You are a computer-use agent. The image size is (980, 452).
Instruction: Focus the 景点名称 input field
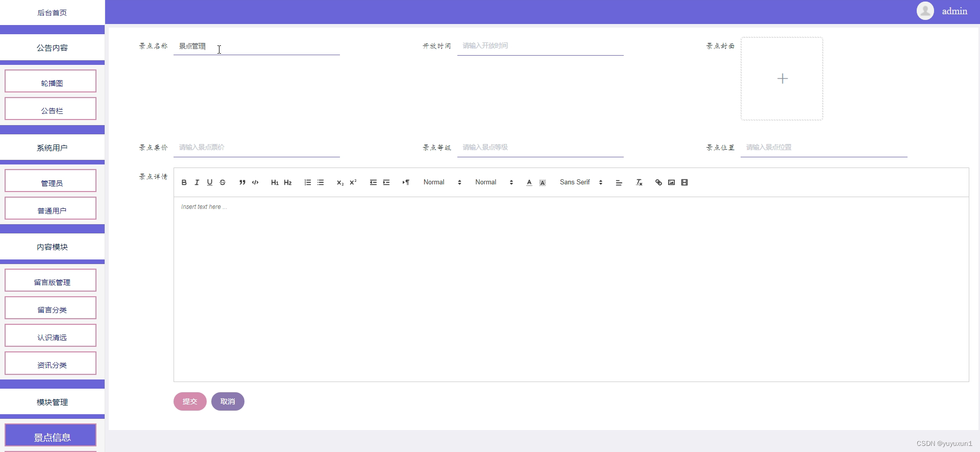coord(257,46)
